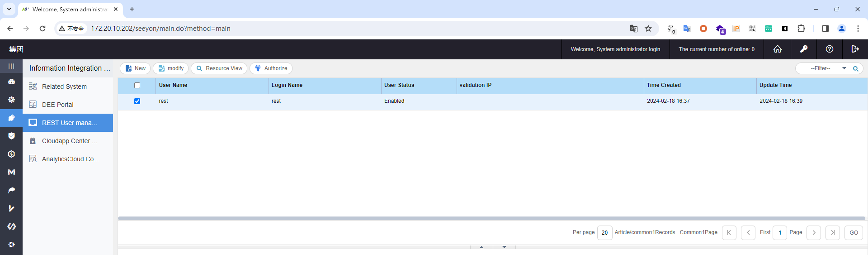Open the help question mark icon
Screen dimensions: 868x255
coord(830,49)
